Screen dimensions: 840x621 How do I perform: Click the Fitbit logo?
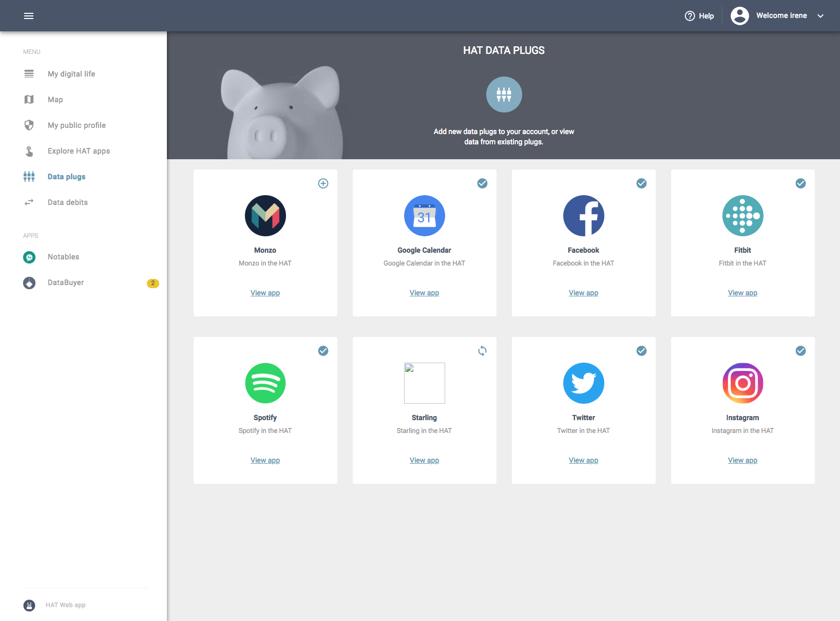pos(743,216)
